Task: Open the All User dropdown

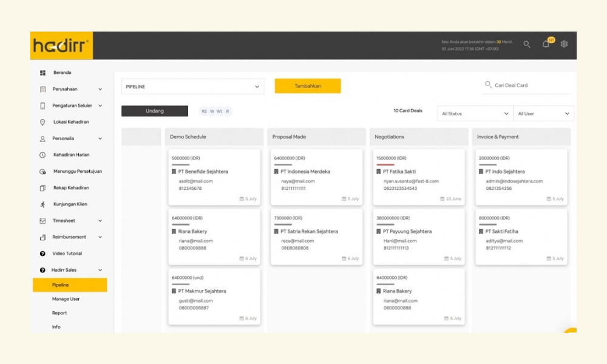Action: (x=543, y=113)
